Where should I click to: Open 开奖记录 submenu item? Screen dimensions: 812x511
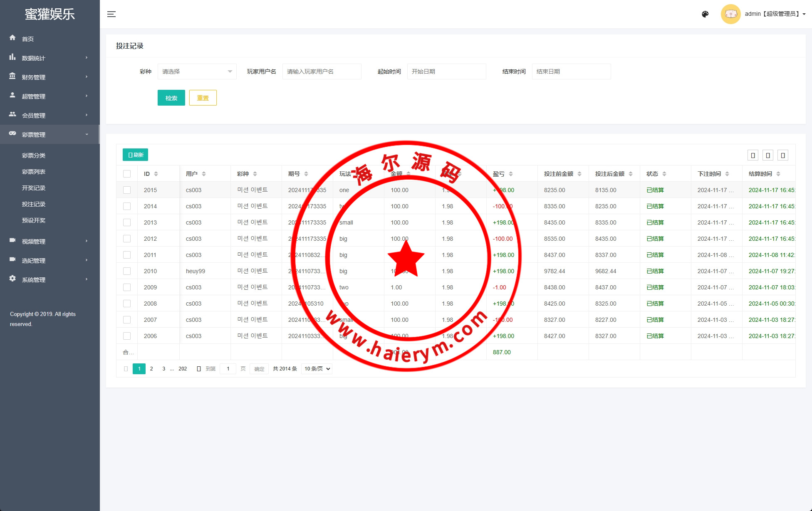pos(34,188)
